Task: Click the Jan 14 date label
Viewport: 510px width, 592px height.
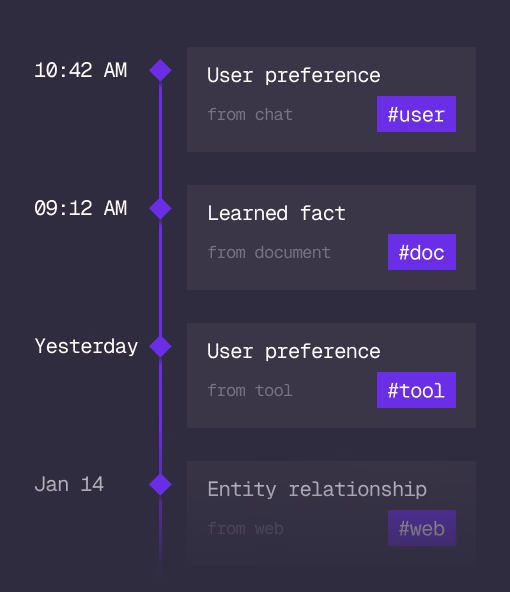Action: [69, 484]
